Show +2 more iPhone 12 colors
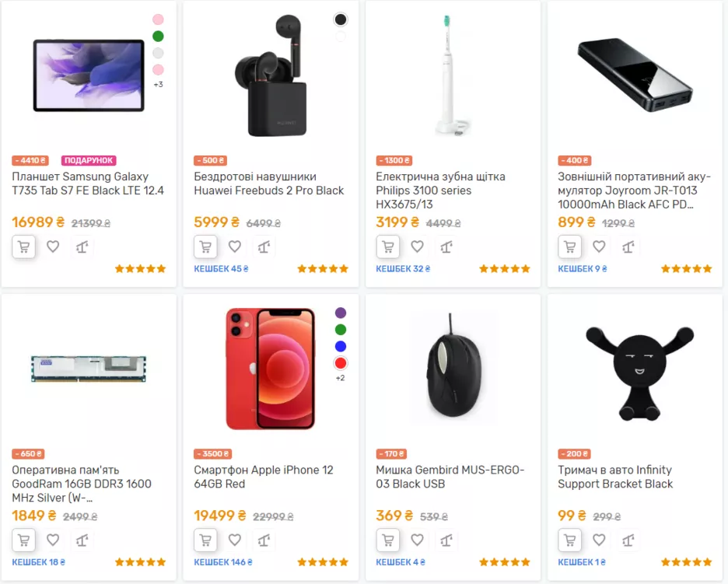The width and height of the screenshot is (728, 584). (340, 378)
